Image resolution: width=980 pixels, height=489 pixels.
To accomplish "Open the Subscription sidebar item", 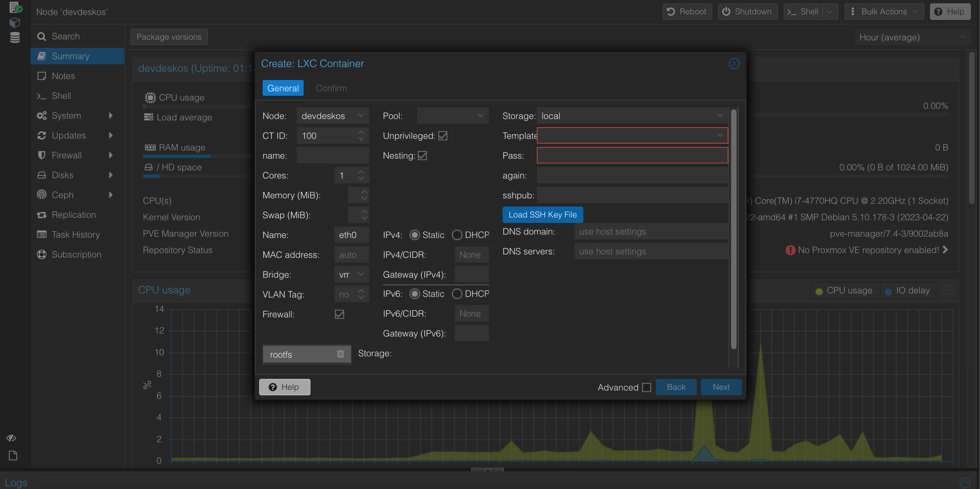I will pos(77,254).
